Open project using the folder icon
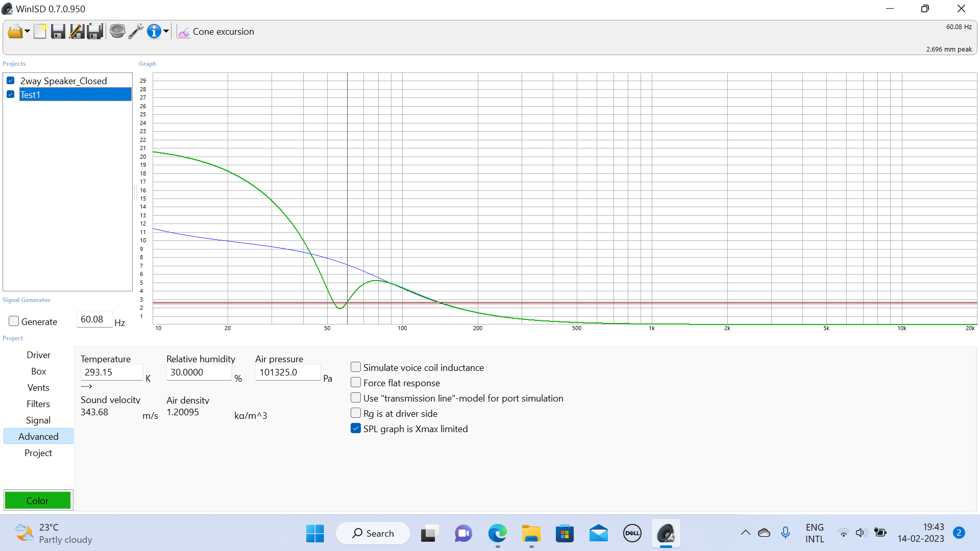 tap(15, 32)
